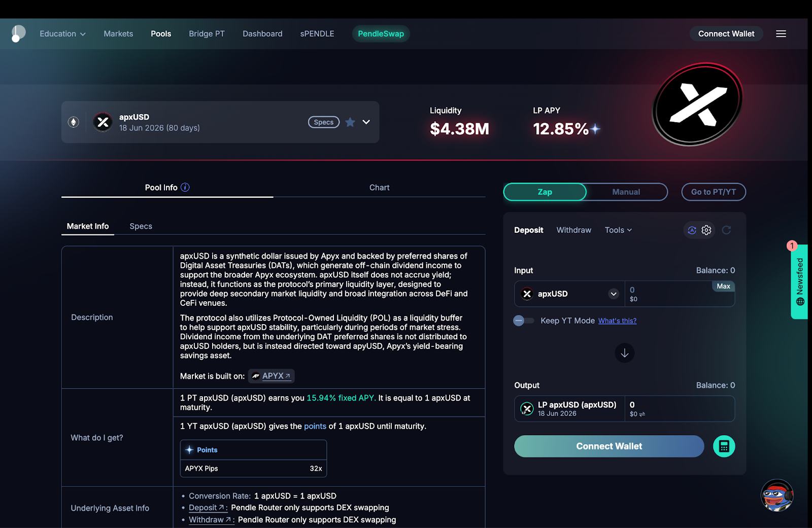Click the swap direction down-arrow icon
Viewport: 812px width, 528px height.
[x=625, y=353]
